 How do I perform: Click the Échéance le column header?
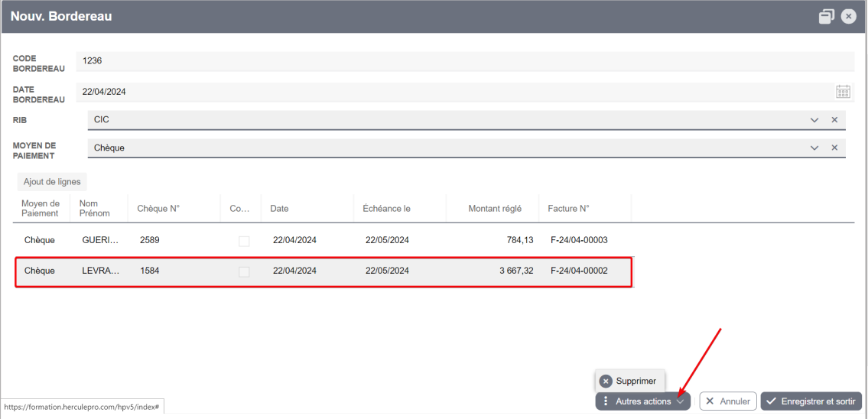[386, 209]
